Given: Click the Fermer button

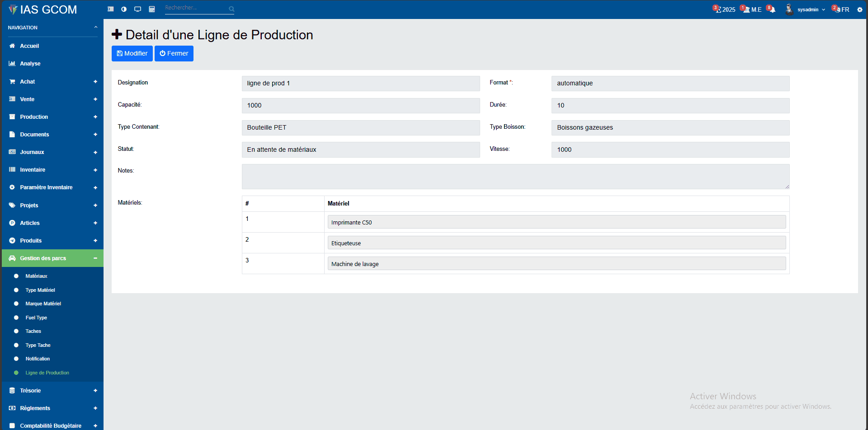Looking at the screenshot, I should click(174, 53).
